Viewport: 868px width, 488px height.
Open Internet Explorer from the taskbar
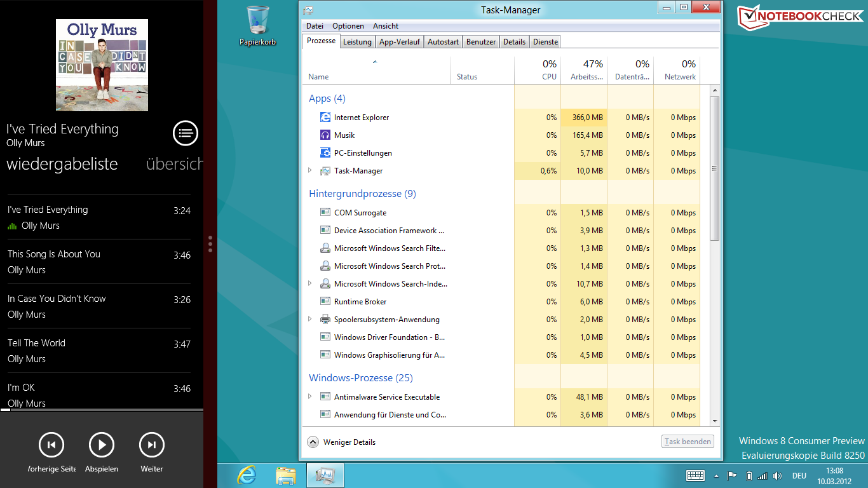tap(247, 475)
